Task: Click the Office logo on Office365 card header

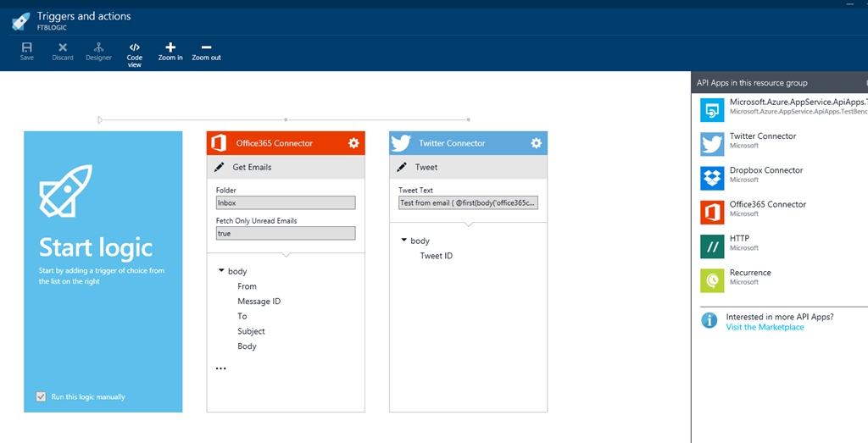Action: point(219,143)
